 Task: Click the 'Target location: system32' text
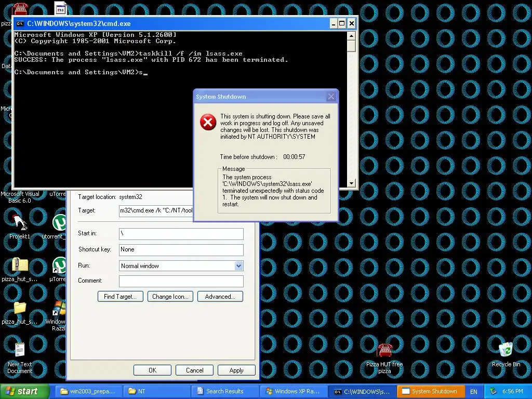(x=110, y=197)
